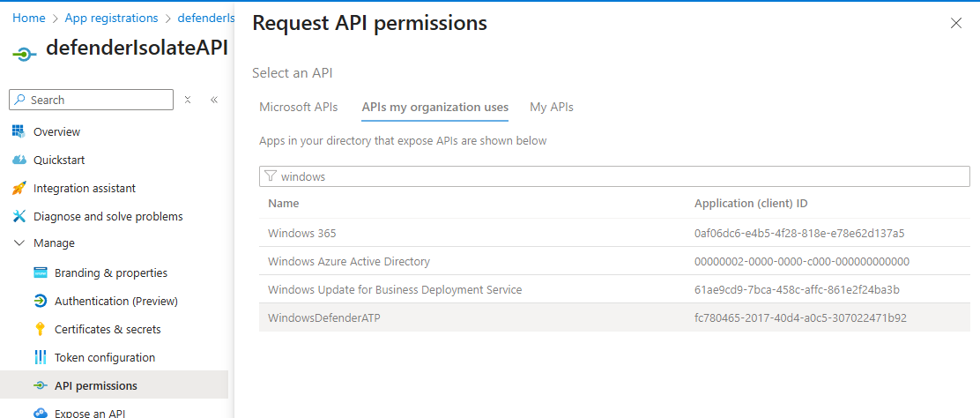Select Windows Azure Active Directory row
980x418 pixels.
coord(614,261)
